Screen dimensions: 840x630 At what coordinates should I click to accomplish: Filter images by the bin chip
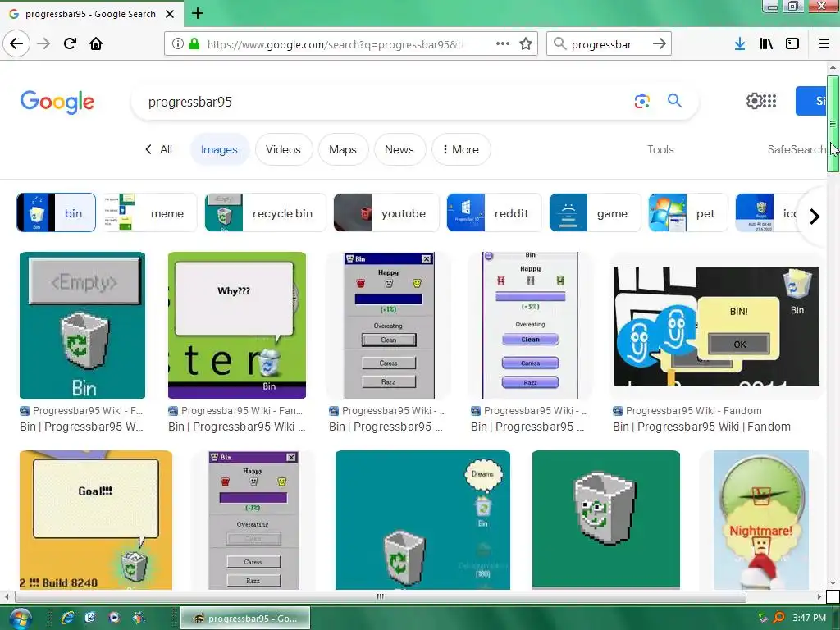(x=57, y=212)
